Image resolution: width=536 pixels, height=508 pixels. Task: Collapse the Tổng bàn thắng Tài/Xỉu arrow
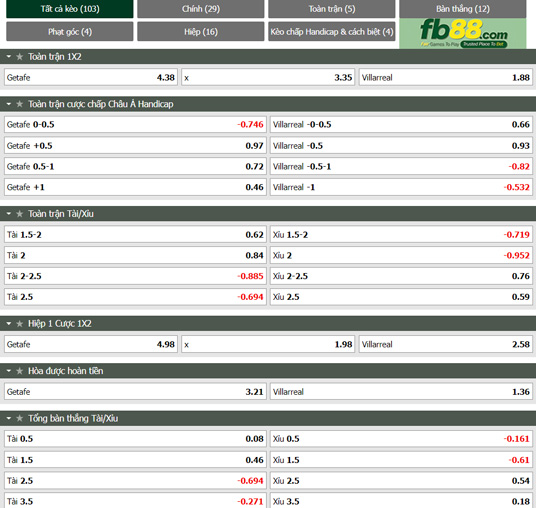pos(9,418)
